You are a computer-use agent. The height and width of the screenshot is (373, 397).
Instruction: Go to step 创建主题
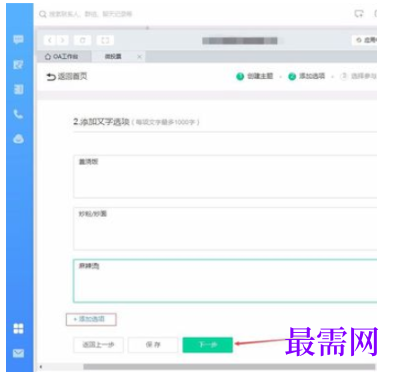255,76
